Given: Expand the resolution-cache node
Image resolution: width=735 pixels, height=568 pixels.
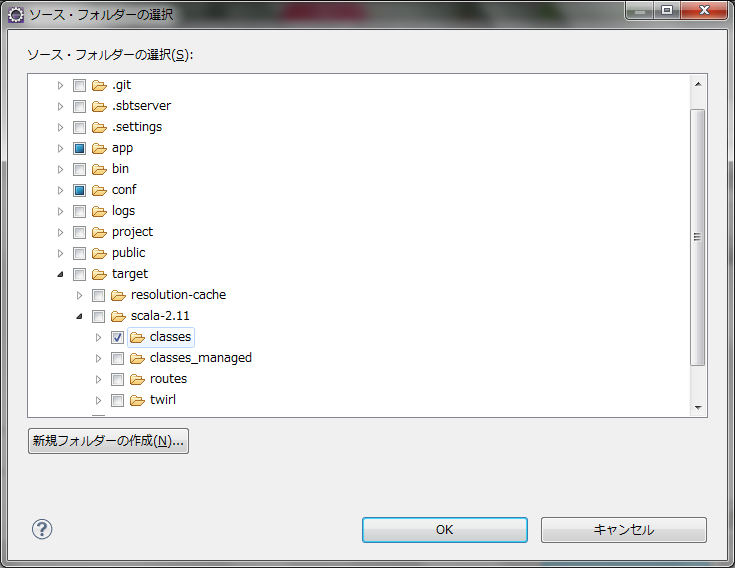Looking at the screenshot, I should click(79, 295).
